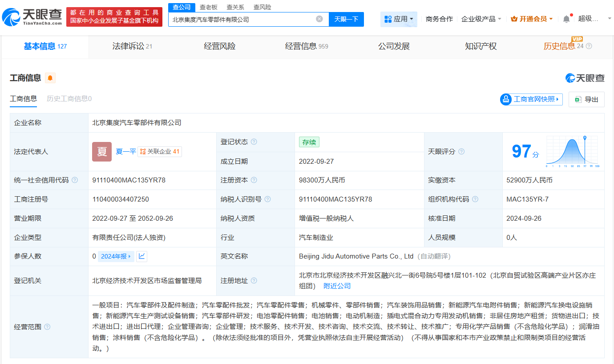
Task: Click the 天眼一下 search button
Action: pos(346,19)
